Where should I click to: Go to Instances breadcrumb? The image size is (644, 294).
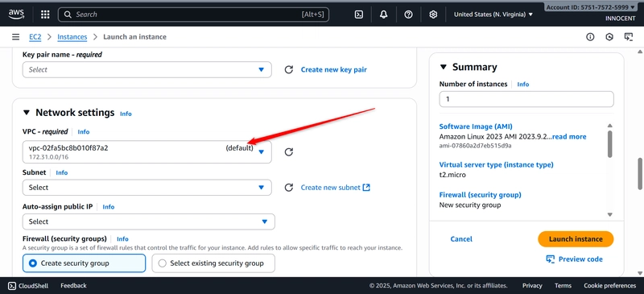point(72,37)
